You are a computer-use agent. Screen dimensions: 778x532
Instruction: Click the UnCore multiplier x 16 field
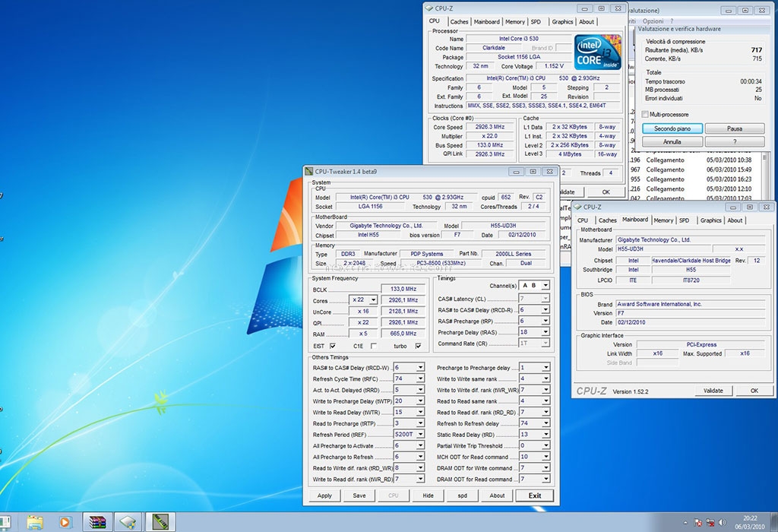362,311
